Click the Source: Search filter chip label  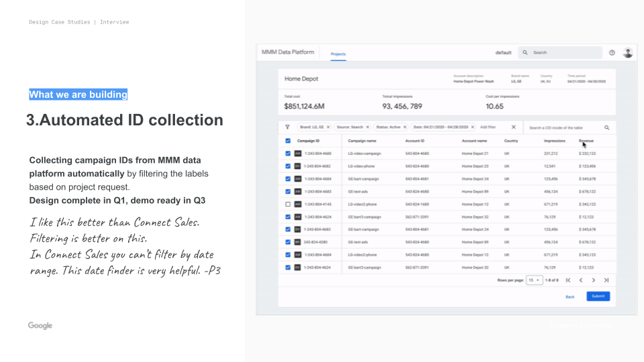[350, 127]
